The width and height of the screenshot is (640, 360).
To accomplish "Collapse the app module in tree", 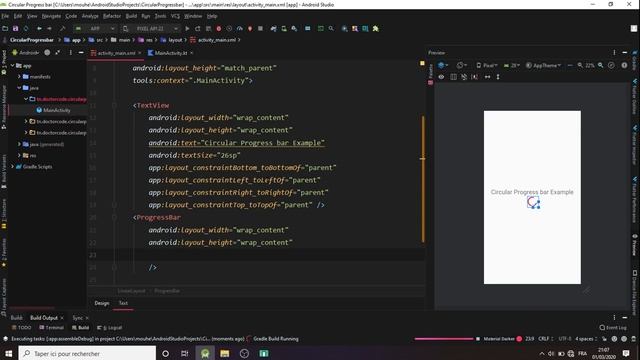I will coord(13,65).
